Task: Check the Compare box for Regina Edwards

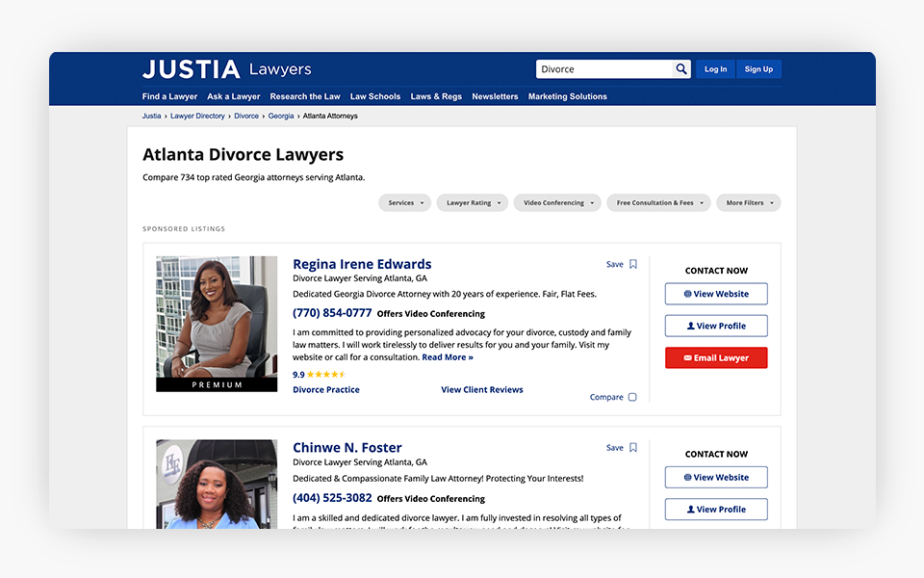Action: [632, 397]
